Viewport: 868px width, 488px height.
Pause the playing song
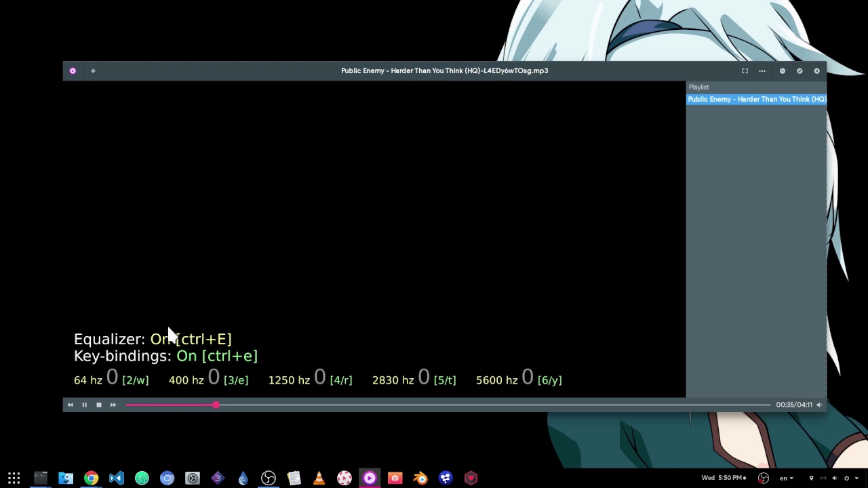coord(84,405)
